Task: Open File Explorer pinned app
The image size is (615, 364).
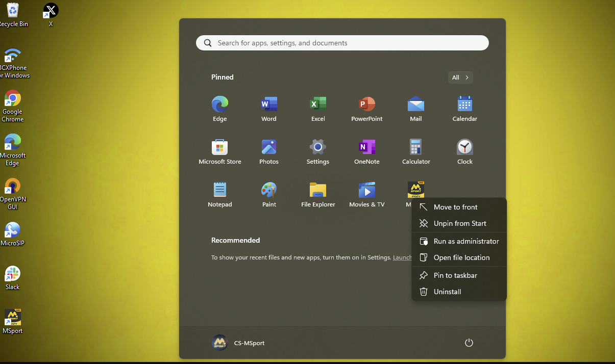Action: click(x=317, y=194)
